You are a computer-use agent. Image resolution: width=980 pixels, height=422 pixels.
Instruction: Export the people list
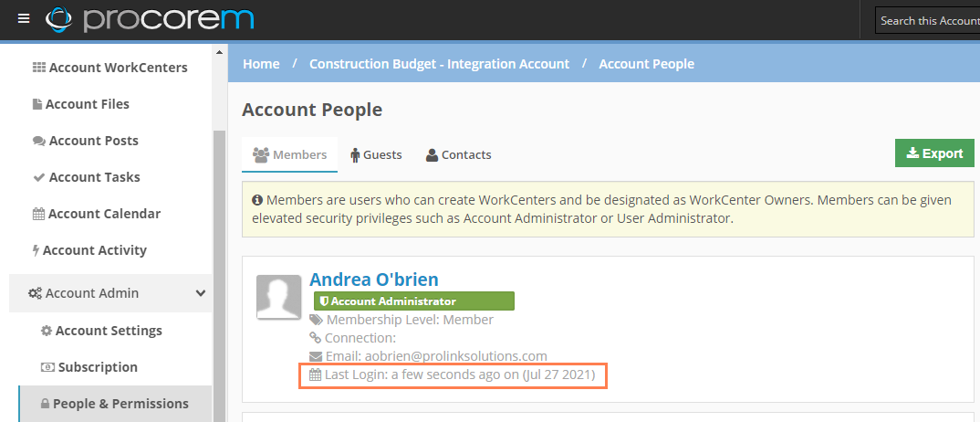[934, 153]
